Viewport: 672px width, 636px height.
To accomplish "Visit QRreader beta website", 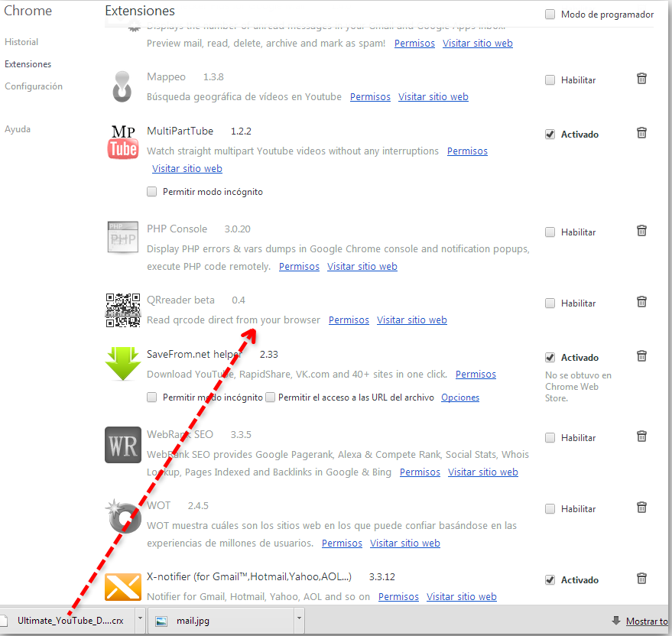I will (x=412, y=320).
